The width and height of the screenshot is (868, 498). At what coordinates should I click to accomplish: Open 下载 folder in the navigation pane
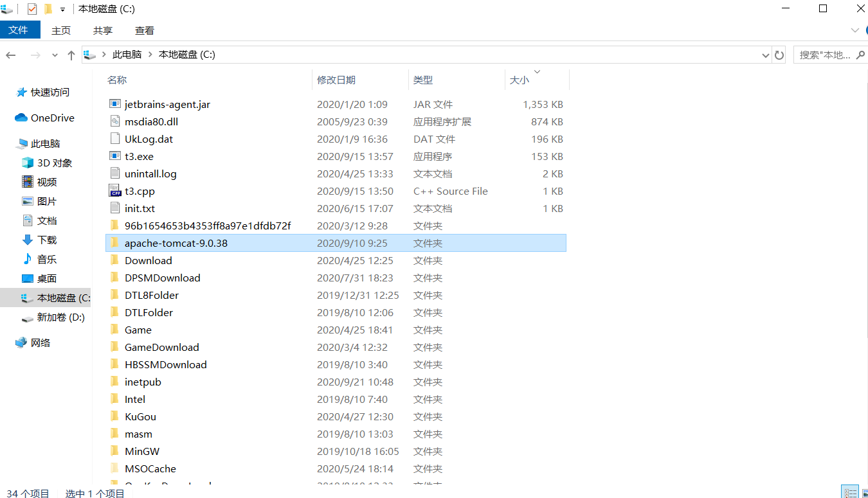coord(47,240)
